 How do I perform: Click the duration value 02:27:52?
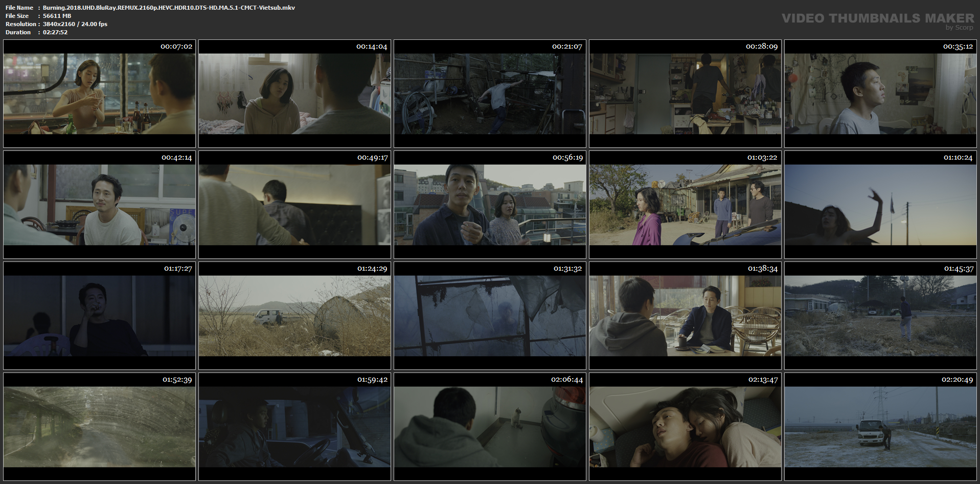(x=55, y=32)
